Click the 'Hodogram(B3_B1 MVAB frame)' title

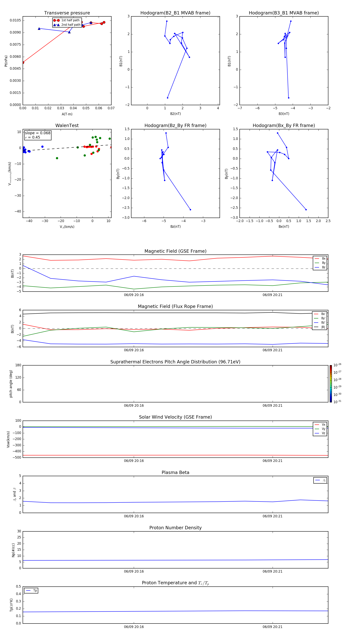click(284, 13)
